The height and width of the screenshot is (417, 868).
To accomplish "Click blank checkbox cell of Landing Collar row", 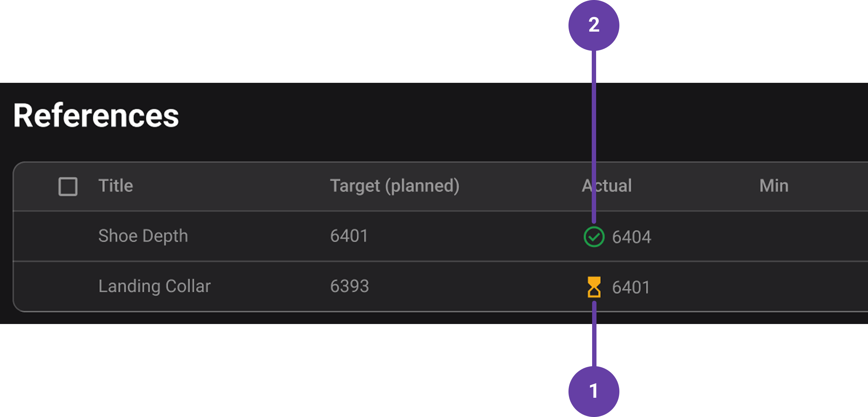I will click(x=68, y=286).
